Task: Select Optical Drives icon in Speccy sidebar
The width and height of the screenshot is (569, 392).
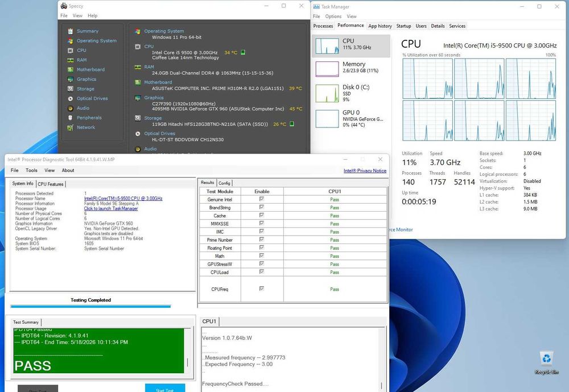Action: pyautogui.click(x=71, y=98)
